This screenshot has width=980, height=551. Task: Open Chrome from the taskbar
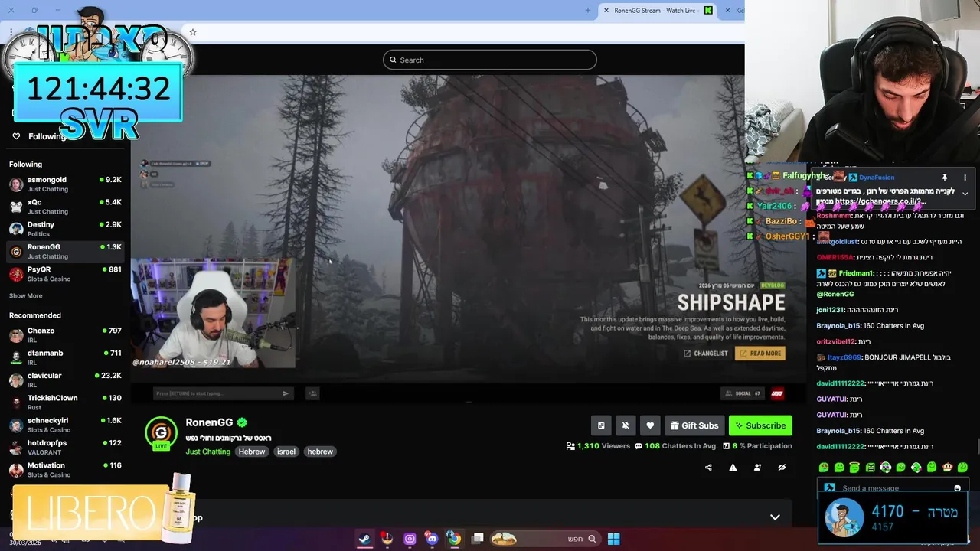(454, 539)
